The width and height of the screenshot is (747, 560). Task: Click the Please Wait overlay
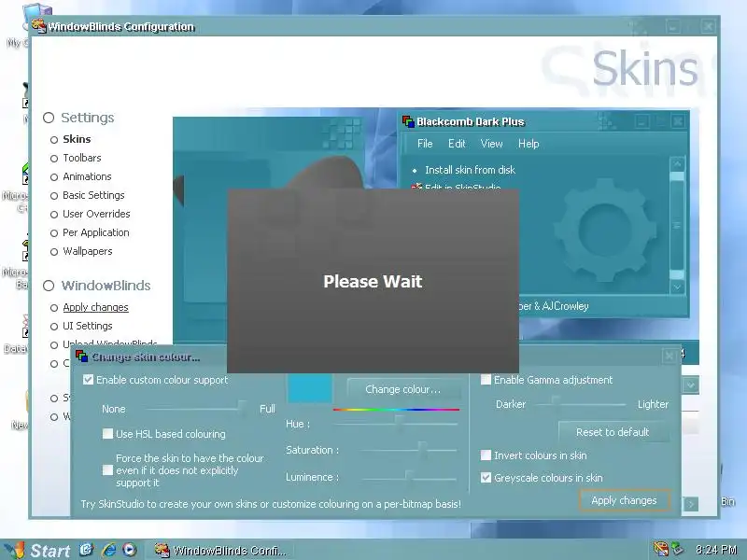coord(373,281)
